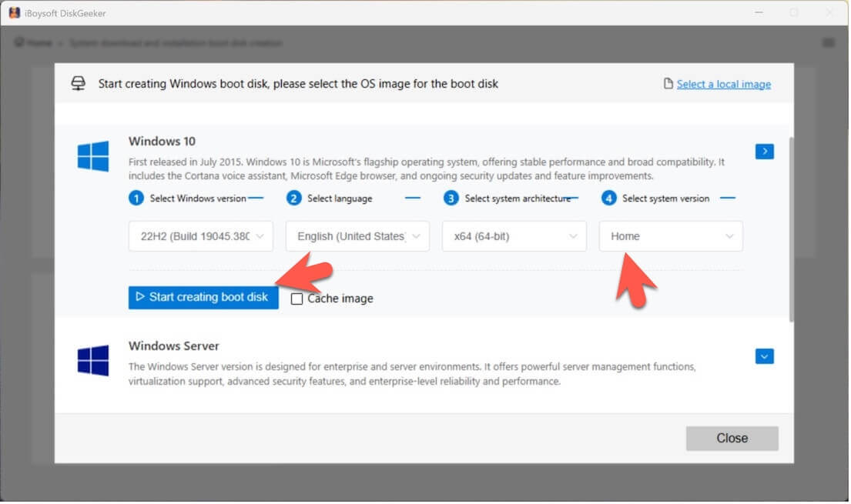Click the Windows Server heading text
Image resolution: width=851 pixels, height=504 pixels.
174,345
